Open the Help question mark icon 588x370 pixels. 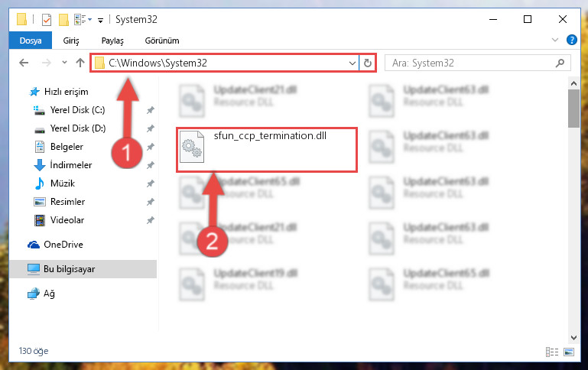click(x=571, y=40)
